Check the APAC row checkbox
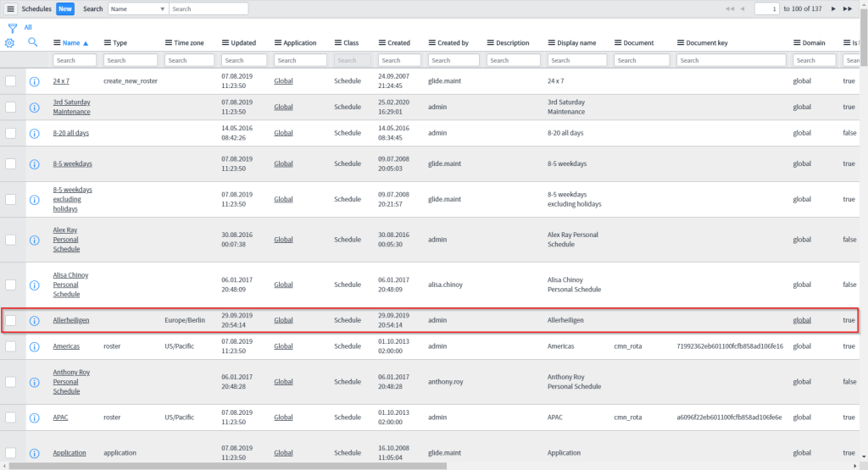 [x=11, y=417]
